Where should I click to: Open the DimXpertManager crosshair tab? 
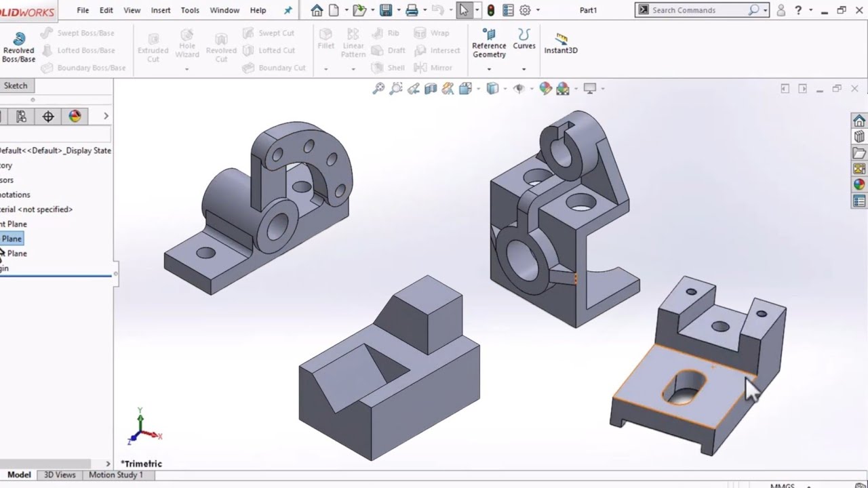pos(48,117)
